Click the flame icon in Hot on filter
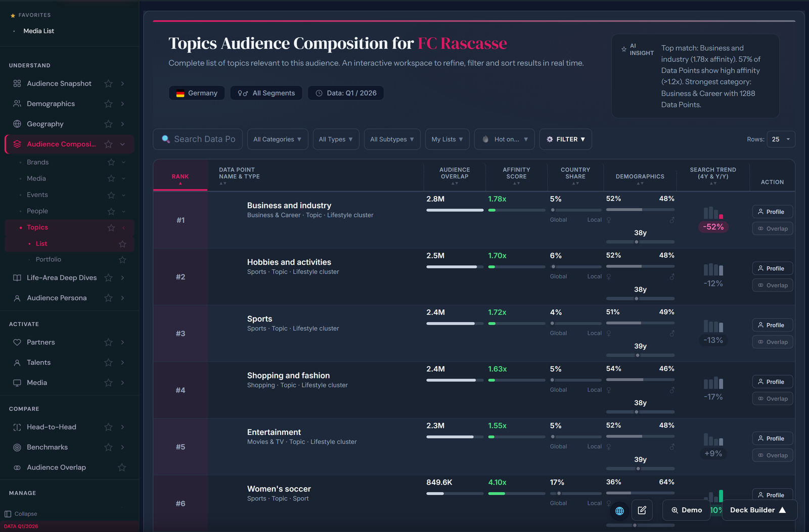 (485, 139)
